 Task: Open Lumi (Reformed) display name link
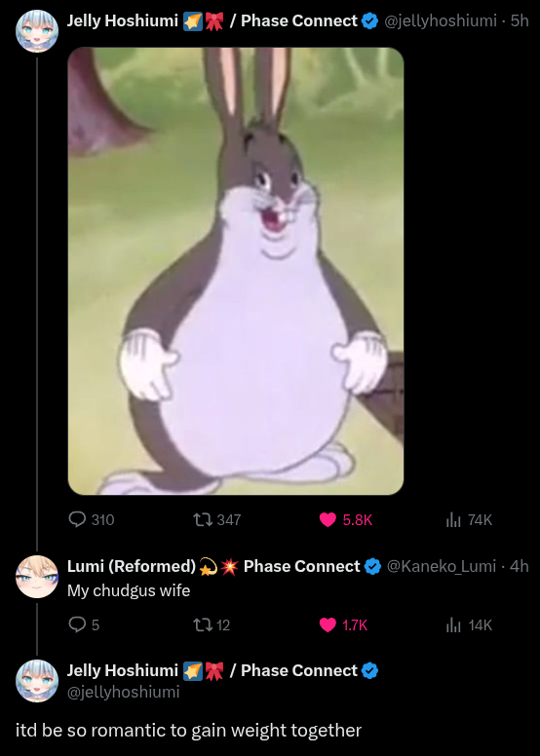click(x=132, y=566)
